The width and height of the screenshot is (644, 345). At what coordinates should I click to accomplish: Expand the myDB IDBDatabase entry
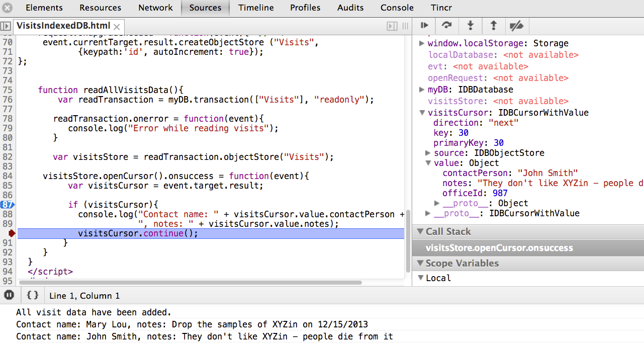(422, 90)
